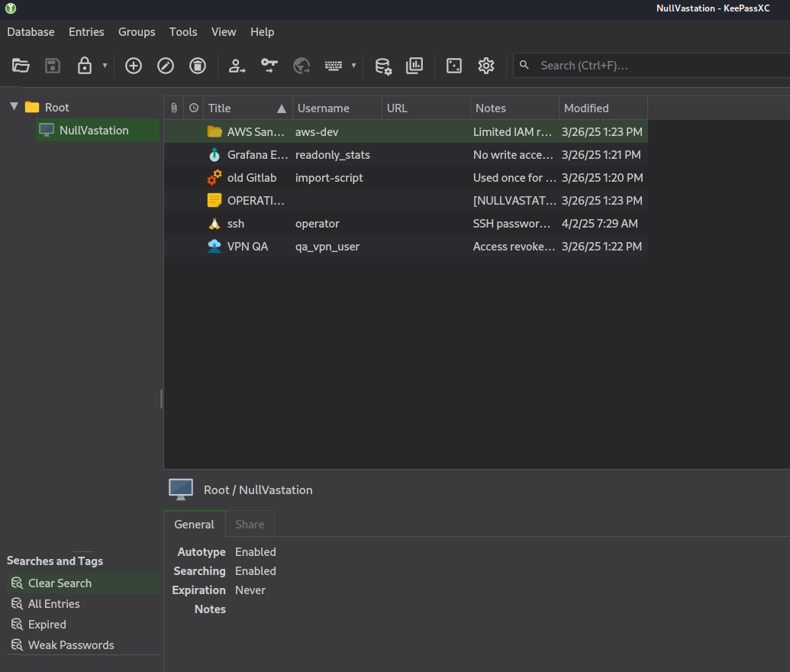This screenshot has height=672, width=790.
Task: Show All Entries saved search
Action: click(x=83, y=604)
